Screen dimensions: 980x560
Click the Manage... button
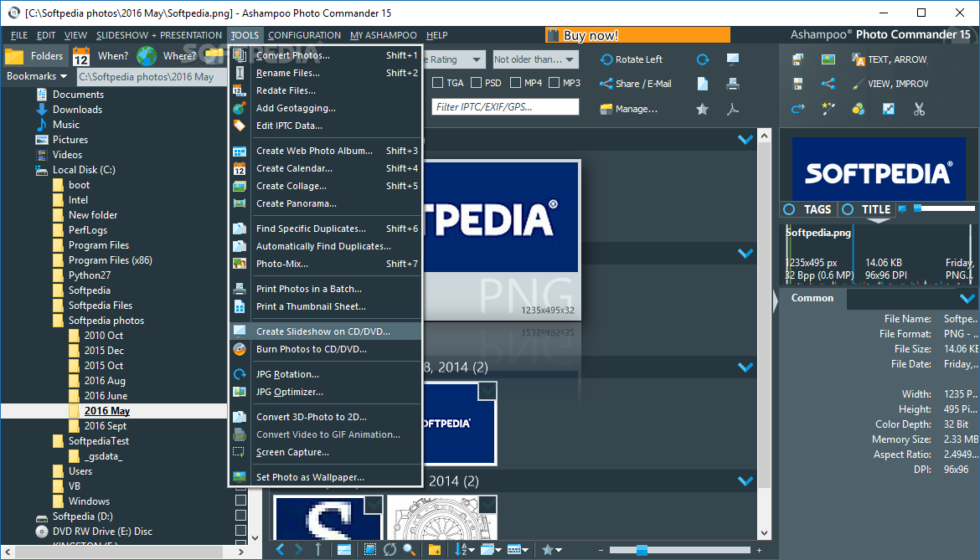(x=628, y=109)
